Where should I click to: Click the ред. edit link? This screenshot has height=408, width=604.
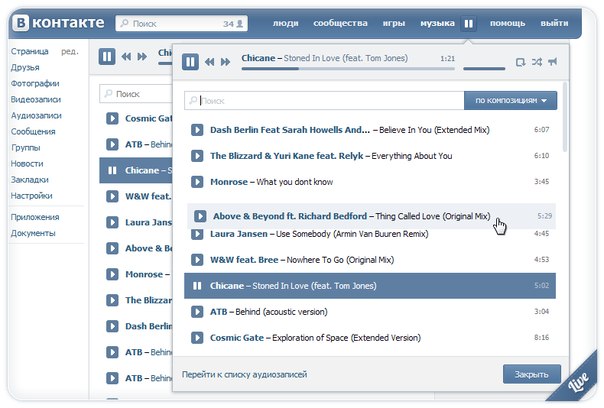pyautogui.click(x=70, y=52)
